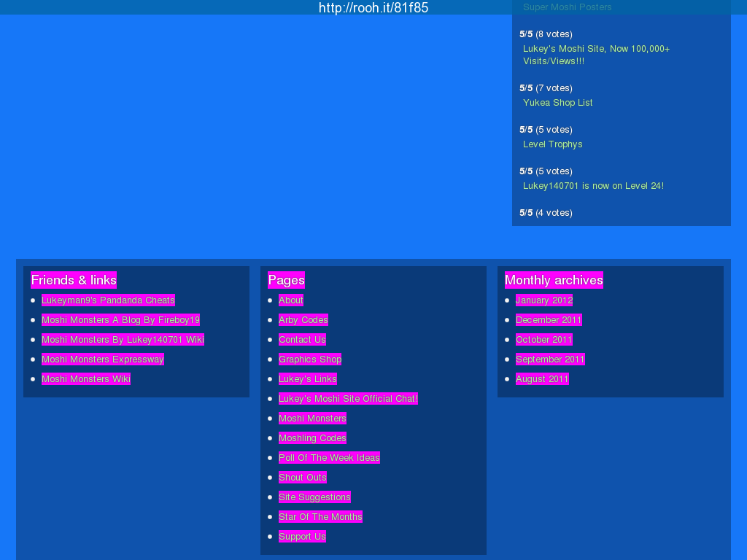Viewport: 747px width, 560px height.
Task: Open the Contact Us page
Action: tap(302, 340)
